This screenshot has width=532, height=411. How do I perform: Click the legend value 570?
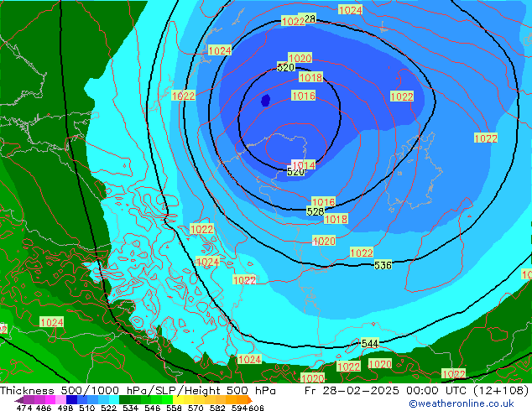pos(196,408)
